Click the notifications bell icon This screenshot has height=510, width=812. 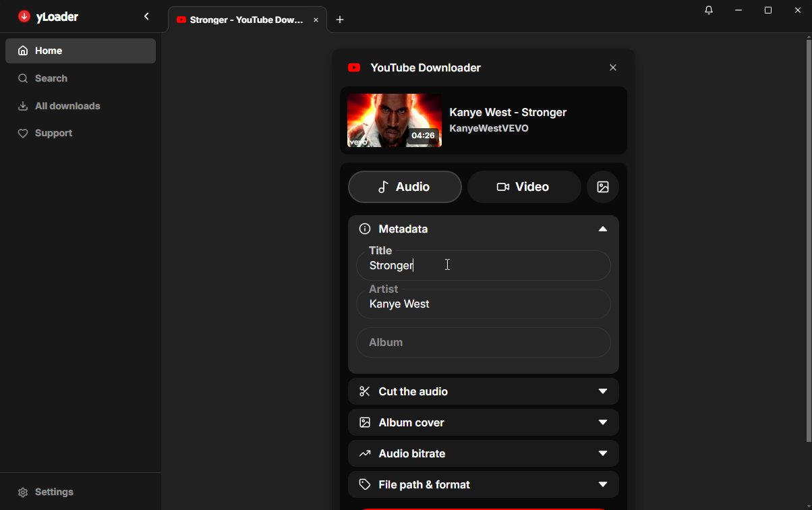pos(709,11)
